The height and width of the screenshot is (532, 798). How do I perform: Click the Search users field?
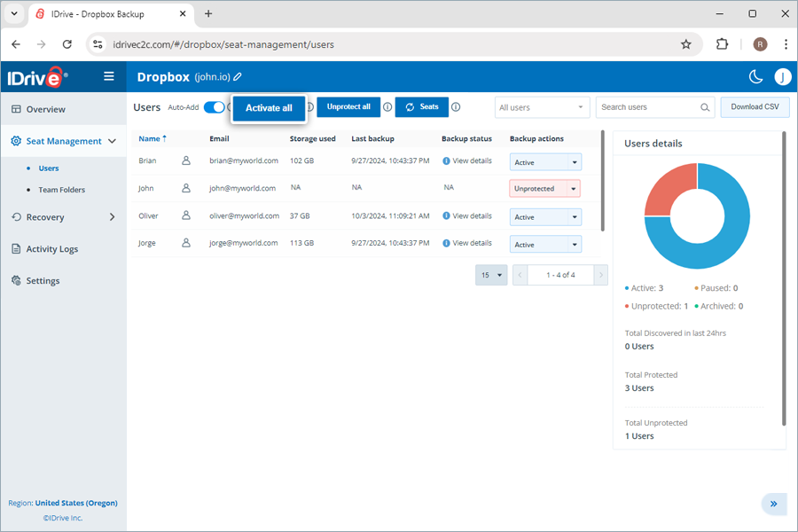pos(655,107)
